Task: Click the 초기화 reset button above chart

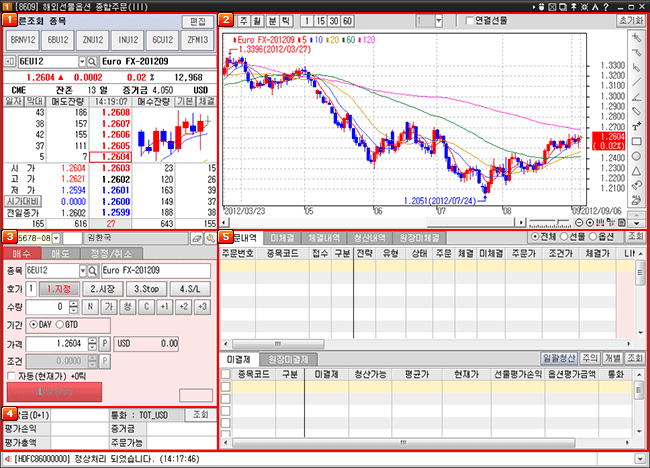Action: [631, 20]
